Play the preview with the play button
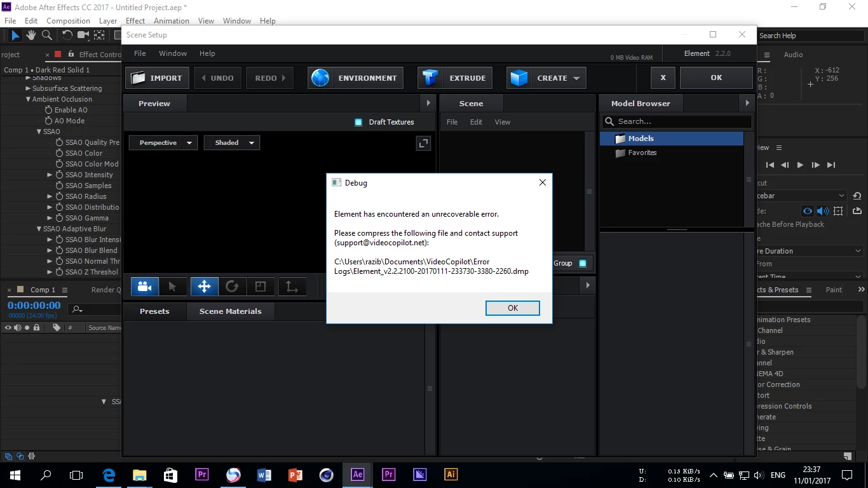The width and height of the screenshot is (868, 488). tap(800, 165)
